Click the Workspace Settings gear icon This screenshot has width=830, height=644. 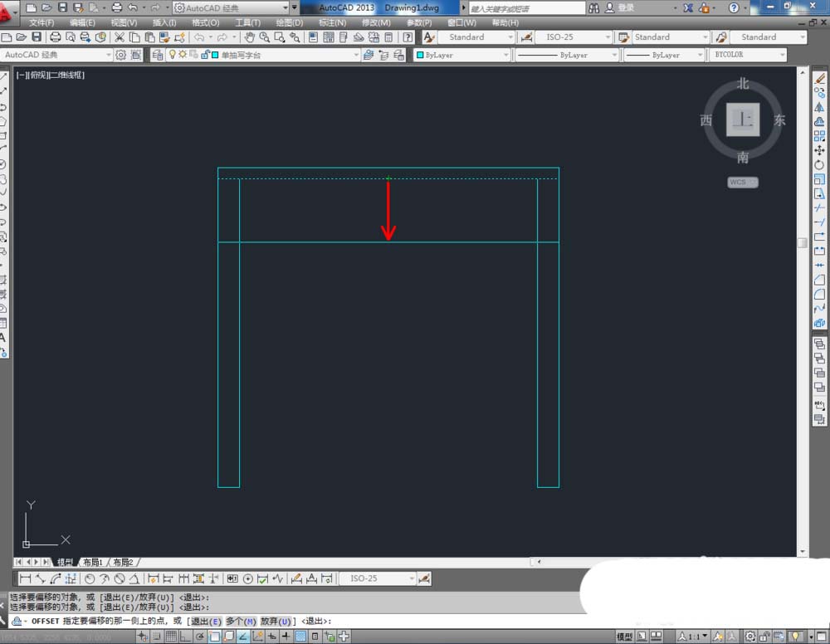[x=120, y=55]
